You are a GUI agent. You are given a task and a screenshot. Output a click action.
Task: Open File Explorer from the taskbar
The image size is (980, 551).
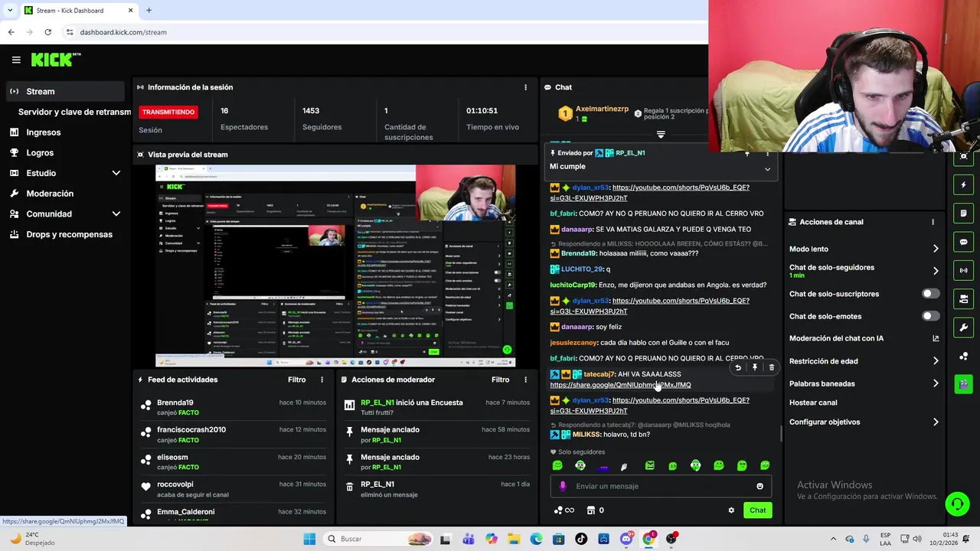pyautogui.click(x=514, y=539)
